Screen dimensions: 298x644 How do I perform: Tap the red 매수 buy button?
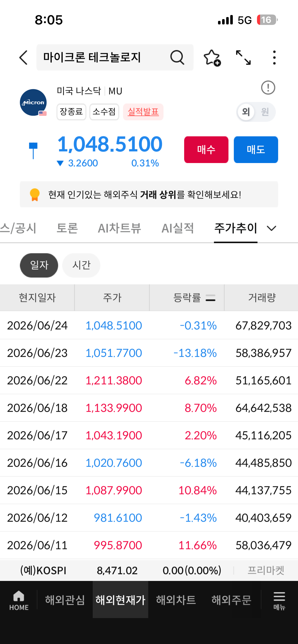206,150
